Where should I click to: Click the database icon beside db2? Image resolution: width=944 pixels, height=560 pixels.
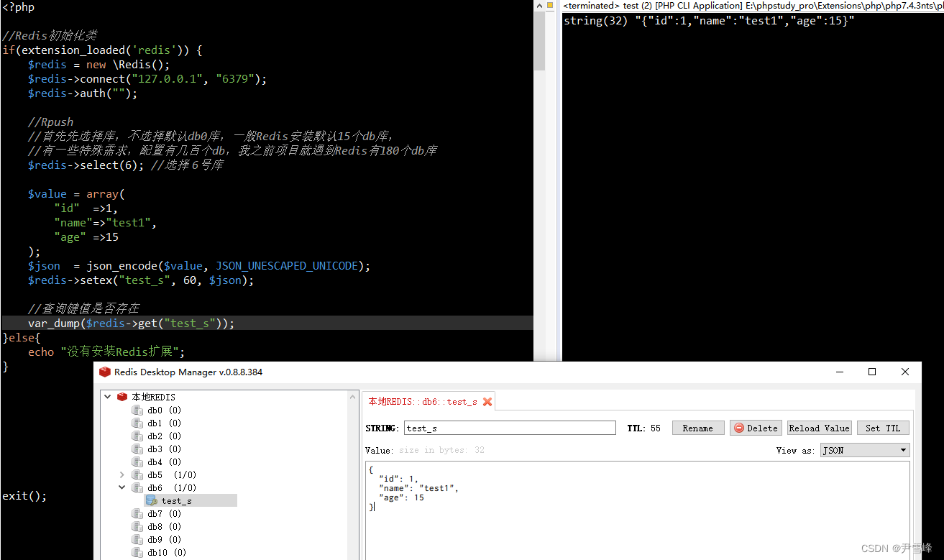point(137,436)
